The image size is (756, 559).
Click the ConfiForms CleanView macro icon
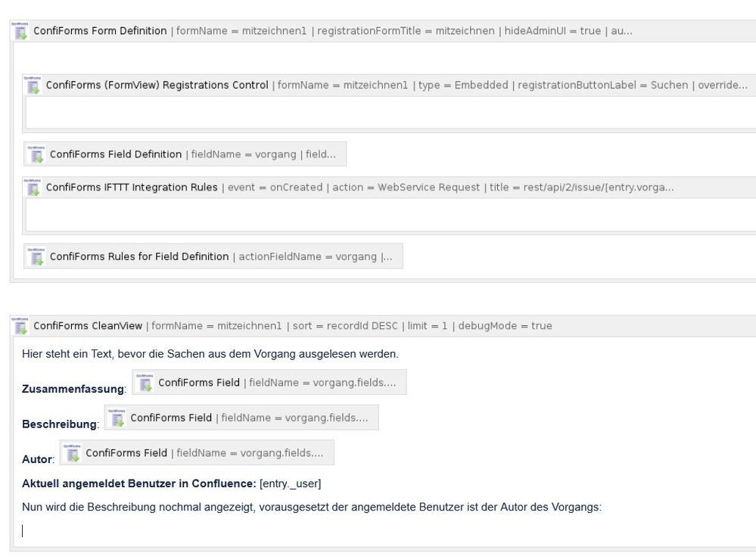(20, 325)
